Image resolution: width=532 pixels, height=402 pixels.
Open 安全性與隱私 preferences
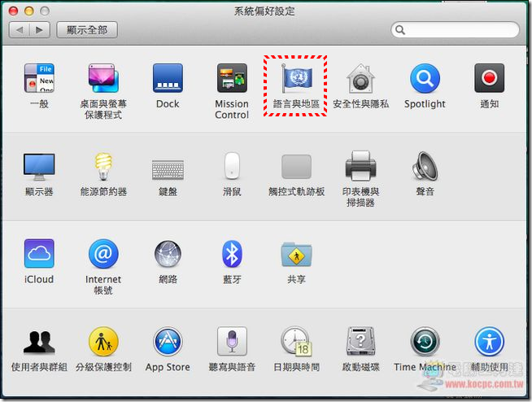pos(360,78)
